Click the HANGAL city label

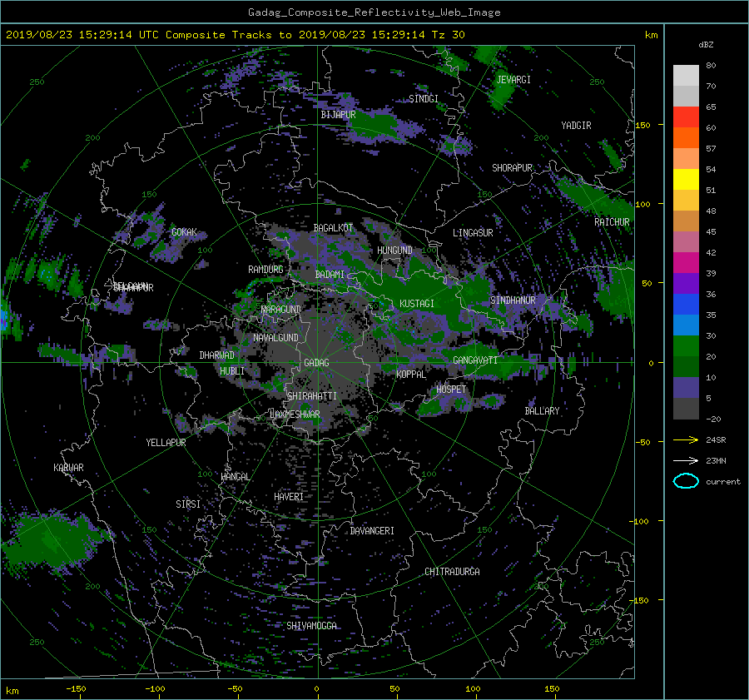coord(235,477)
